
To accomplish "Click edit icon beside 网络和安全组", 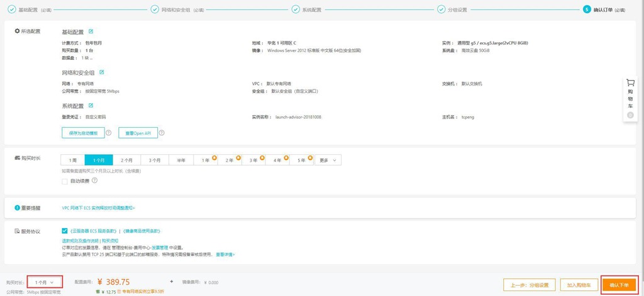I will (x=102, y=72).
